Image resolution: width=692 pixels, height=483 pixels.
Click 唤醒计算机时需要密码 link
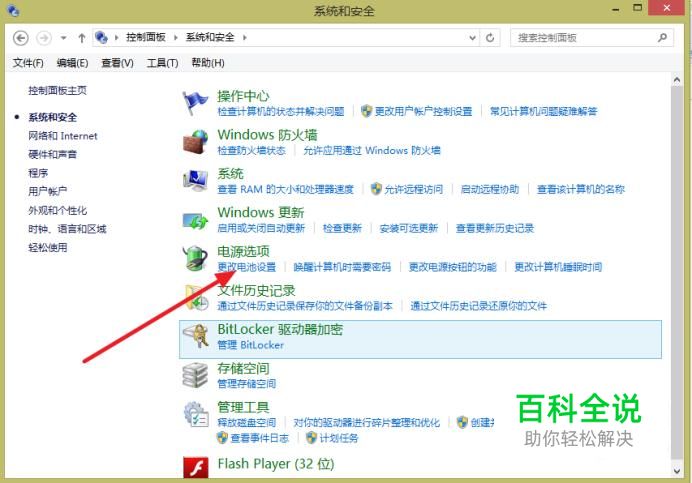342,267
